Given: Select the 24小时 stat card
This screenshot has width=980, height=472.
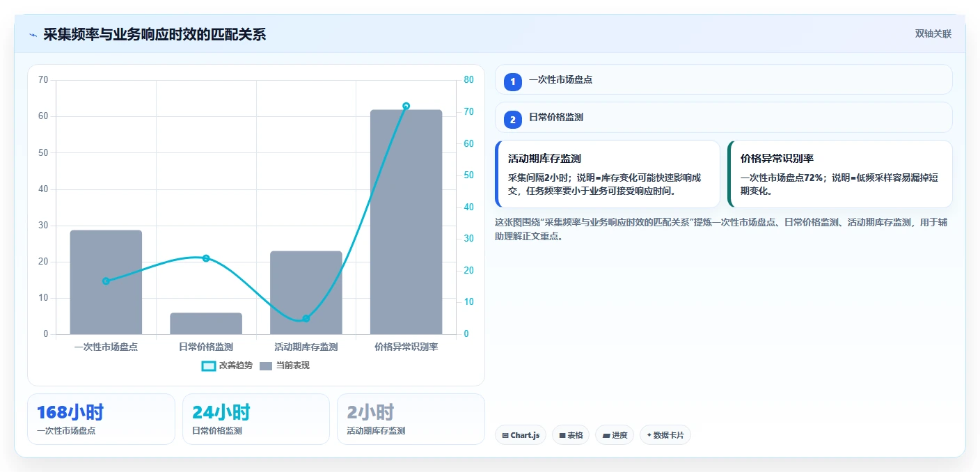Looking at the screenshot, I should 256,419.
